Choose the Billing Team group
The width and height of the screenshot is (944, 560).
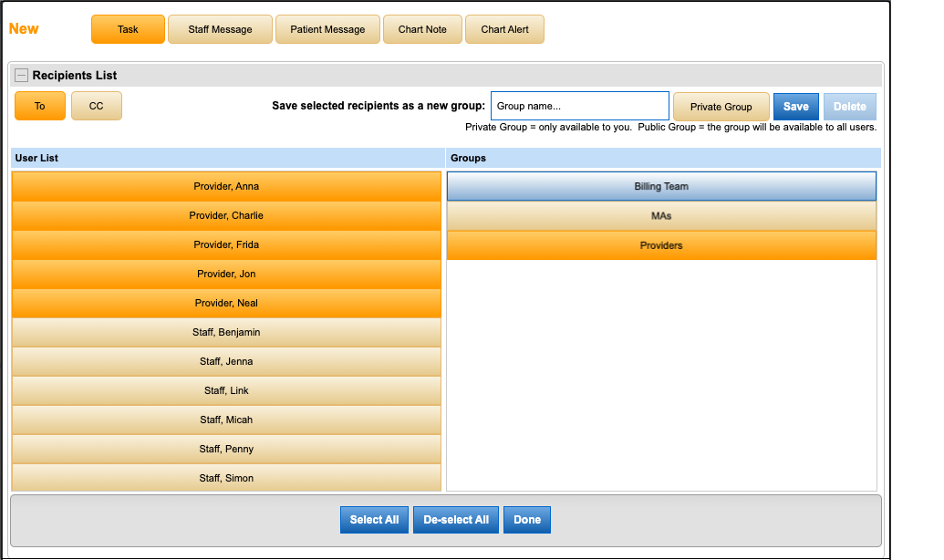[660, 185]
